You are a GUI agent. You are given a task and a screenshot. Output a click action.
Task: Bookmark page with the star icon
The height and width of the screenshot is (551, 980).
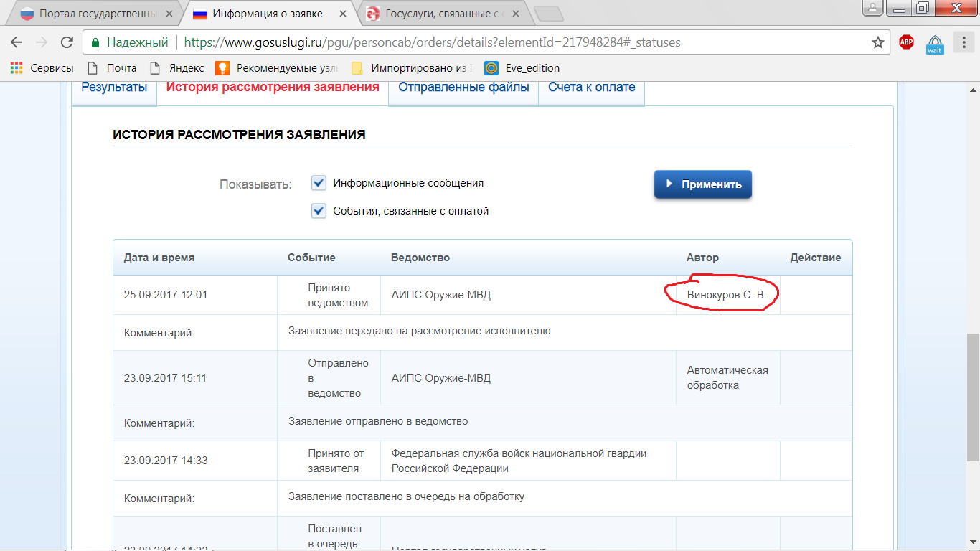point(877,42)
